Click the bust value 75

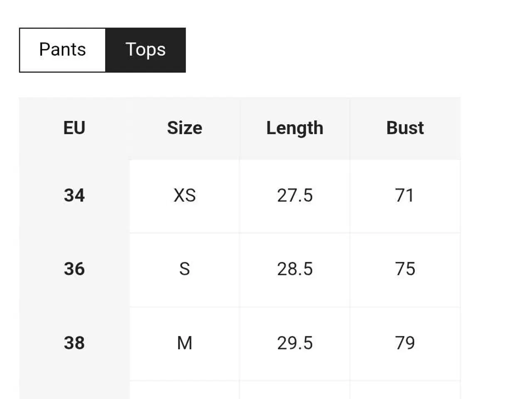coord(405,269)
